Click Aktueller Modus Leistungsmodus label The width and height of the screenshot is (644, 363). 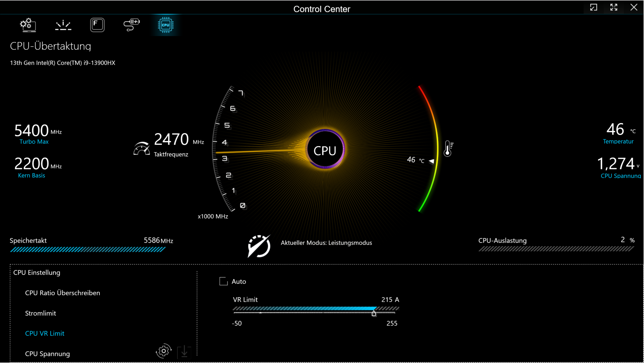pos(326,243)
